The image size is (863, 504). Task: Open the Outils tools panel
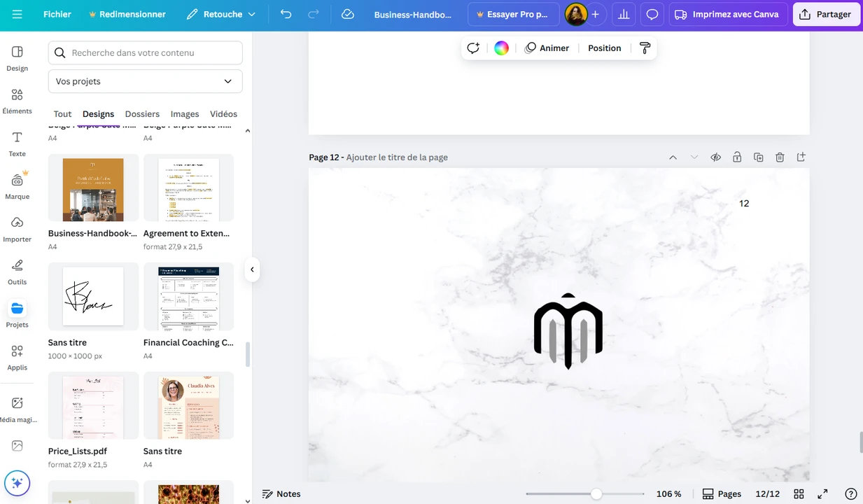(17, 272)
